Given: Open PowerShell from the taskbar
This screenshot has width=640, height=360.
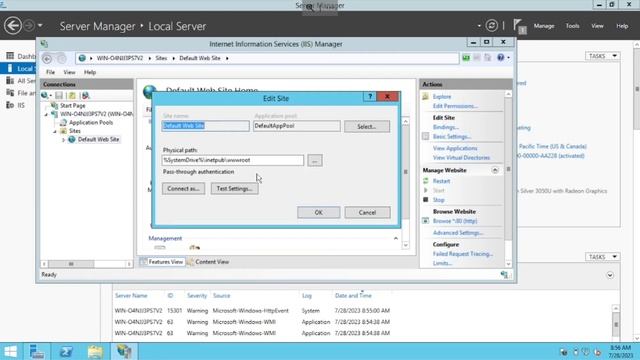Looking at the screenshot, I should [66, 351].
